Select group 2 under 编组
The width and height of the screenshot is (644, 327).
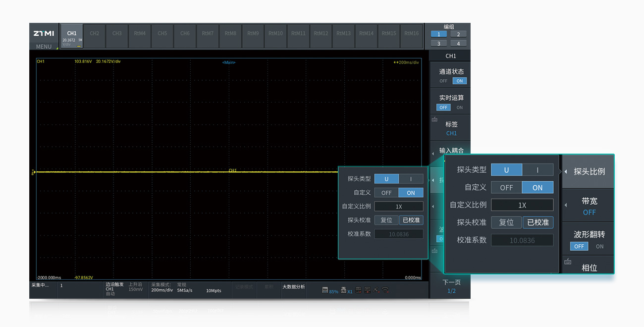[458, 34]
